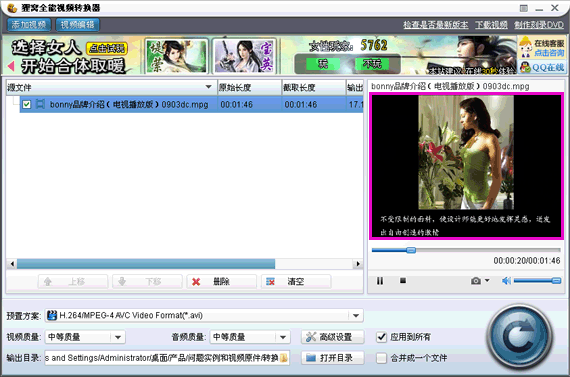Delete the selected file with 删除

click(221, 281)
